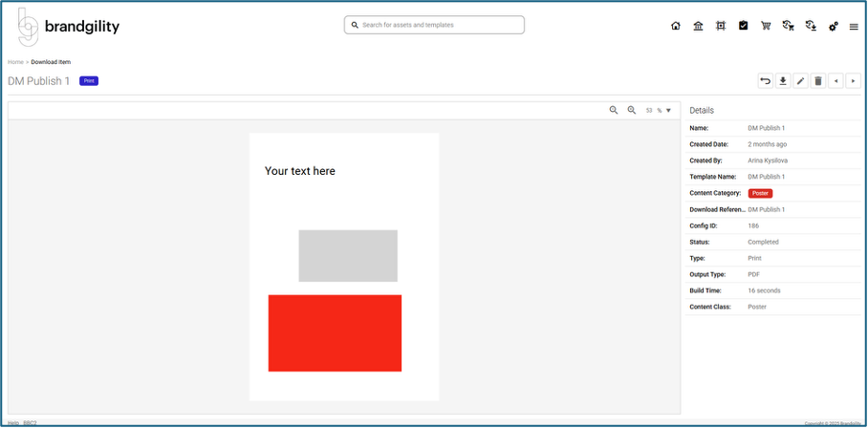This screenshot has height=428, width=868.
Task: Delete the item using trash icon
Action: [818, 81]
